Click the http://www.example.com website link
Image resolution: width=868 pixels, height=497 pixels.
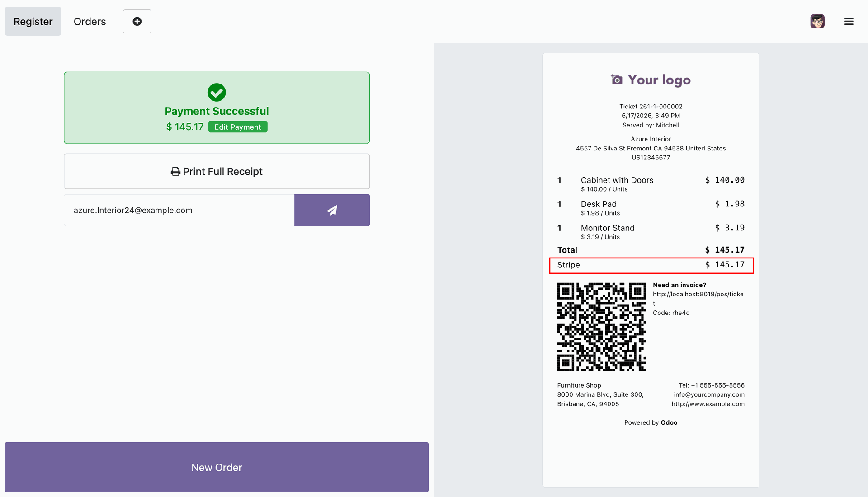click(708, 404)
